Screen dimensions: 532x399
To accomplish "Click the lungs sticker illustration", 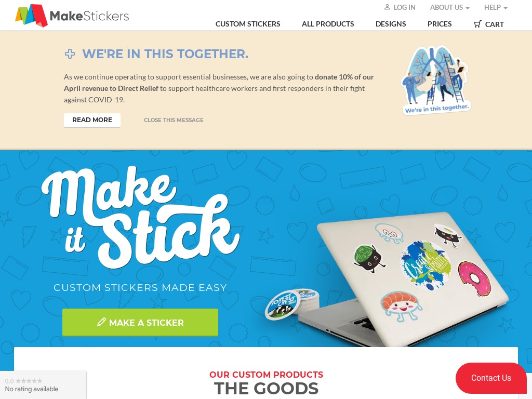I will coord(436,81).
